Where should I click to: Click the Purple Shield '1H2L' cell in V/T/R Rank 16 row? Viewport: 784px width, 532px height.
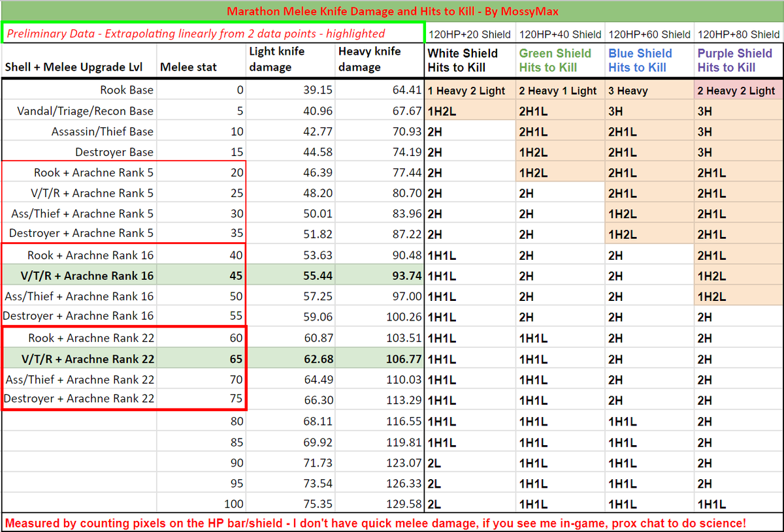tap(739, 275)
